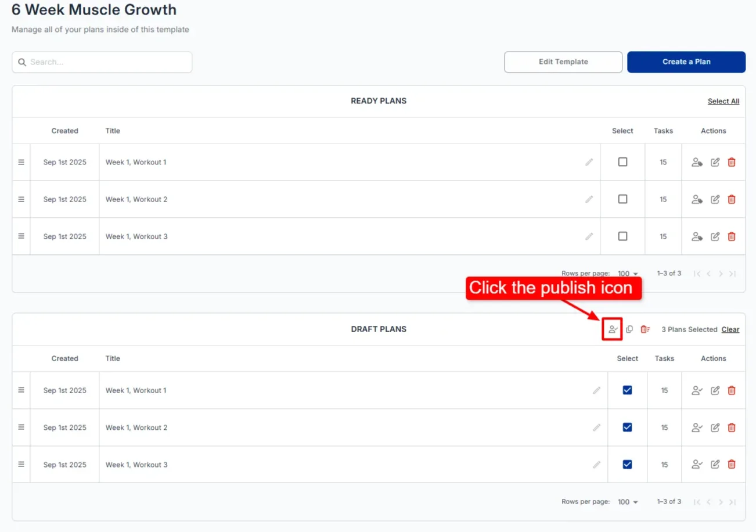This screenshot has width=756, height=532.
Task: Delete Draft Plans Week 1, Workout 3
Action: coord(732,465)
